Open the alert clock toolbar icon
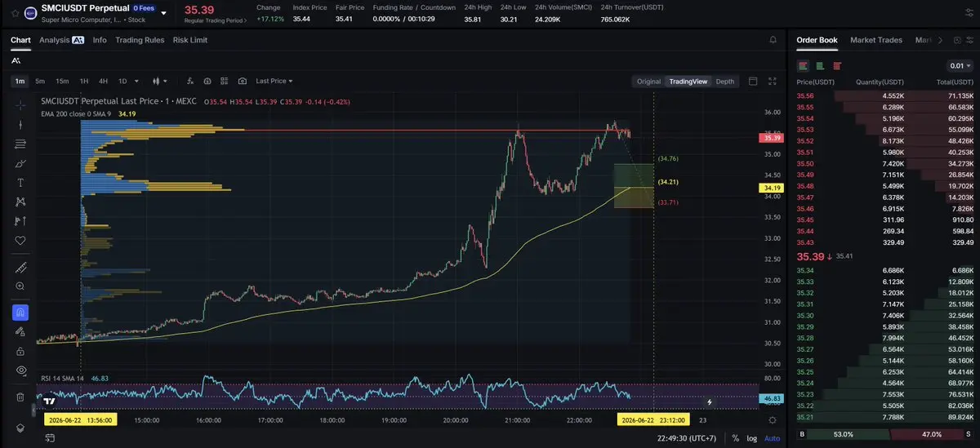This screenshot has height=448, width=980. [x=207, y=82]
